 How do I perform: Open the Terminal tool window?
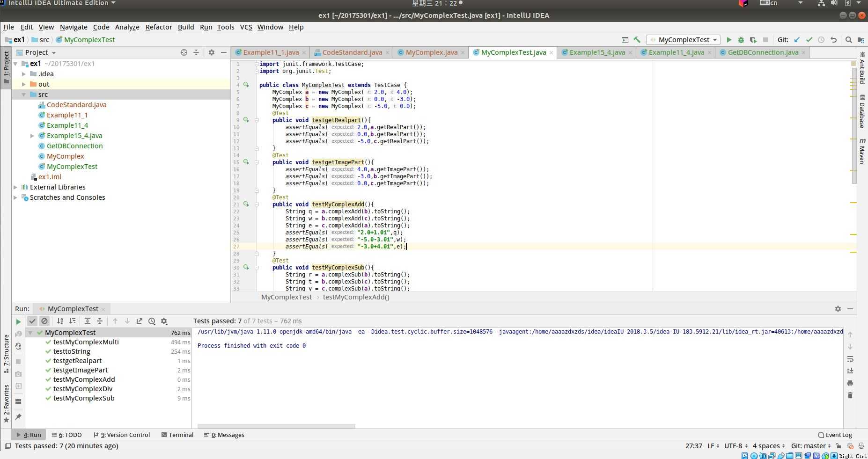click(x=177, y=435)
